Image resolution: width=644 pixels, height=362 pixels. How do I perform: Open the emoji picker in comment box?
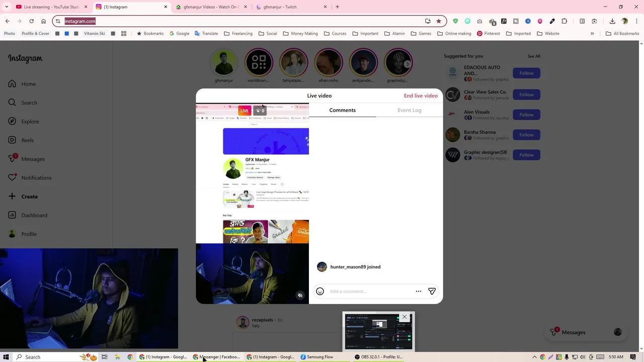(320, 291)
